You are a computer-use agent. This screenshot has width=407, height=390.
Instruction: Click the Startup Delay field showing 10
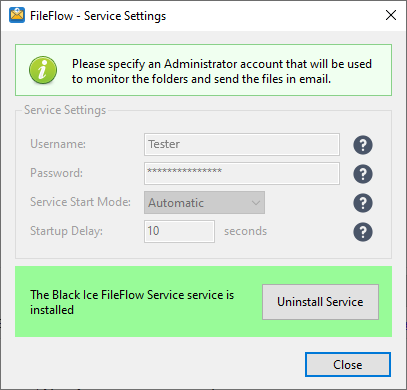point(179,231)
